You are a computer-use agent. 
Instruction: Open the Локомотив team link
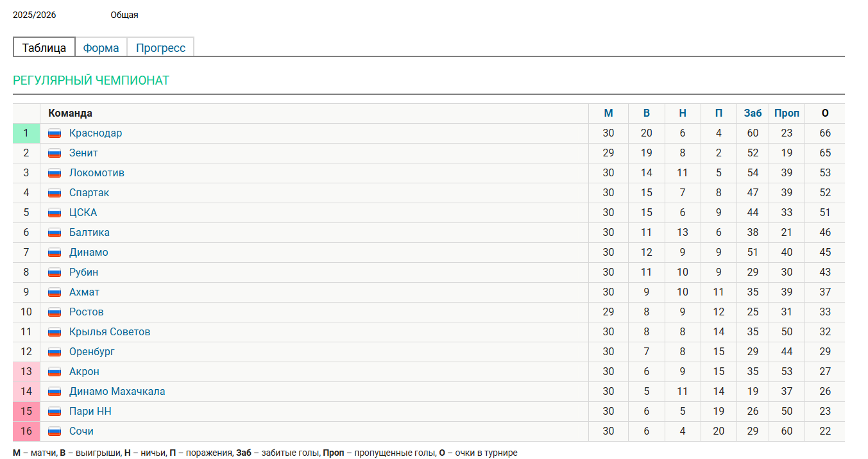(x=97, y=173)
